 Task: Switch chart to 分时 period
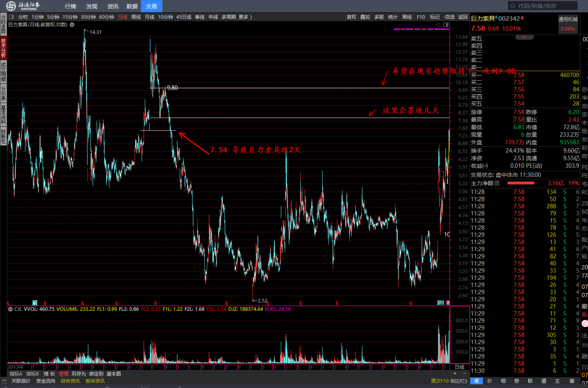[23, 17]
